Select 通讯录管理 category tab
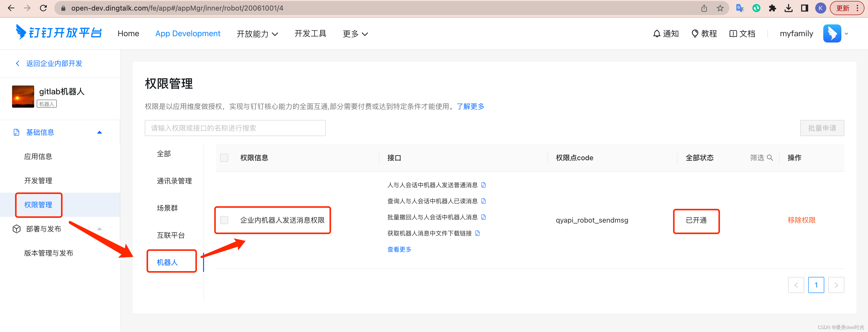Screen dimensions: 868x332 click(174, 181)
